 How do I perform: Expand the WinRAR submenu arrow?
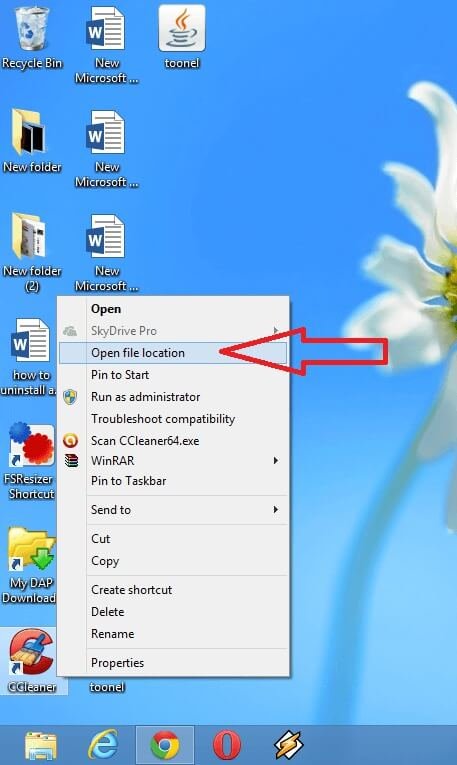point(276,461)
